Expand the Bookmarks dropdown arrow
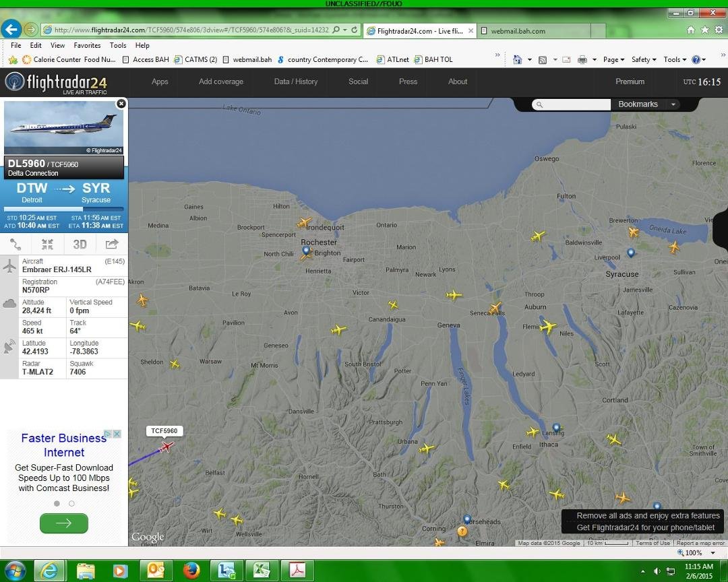The height and width of the screenshot is (582, 728). tap(673, 104)
